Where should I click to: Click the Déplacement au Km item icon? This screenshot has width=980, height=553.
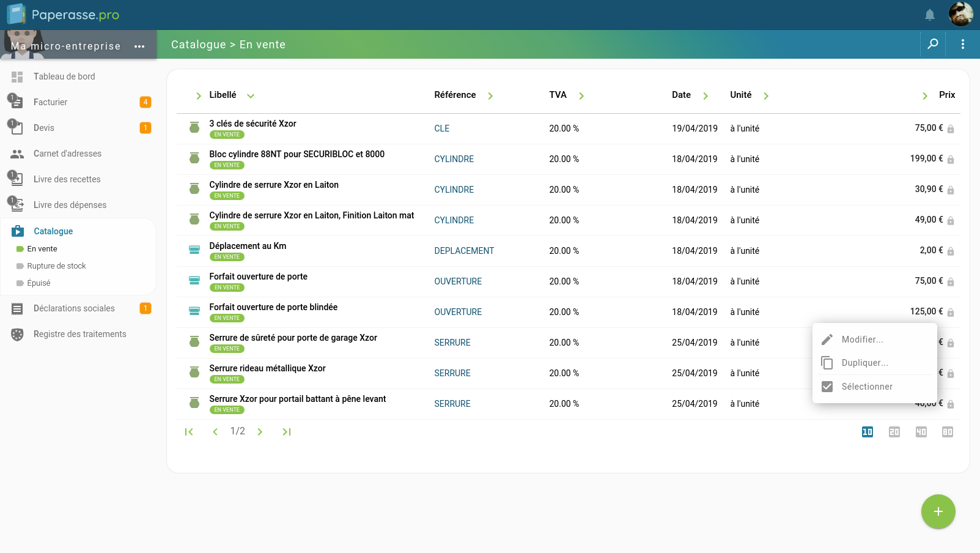click(194, 250)
